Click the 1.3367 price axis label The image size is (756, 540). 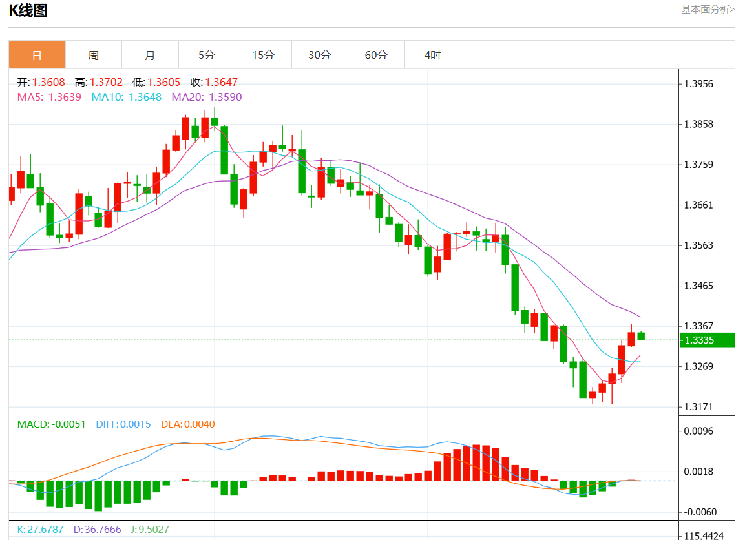[698, 326]
